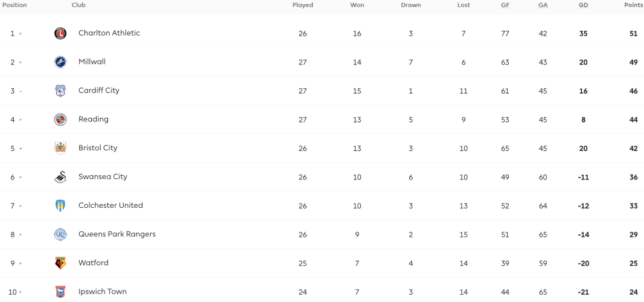
Task: Open the Ipswich Town crest
Action: [x=60, y=292]
